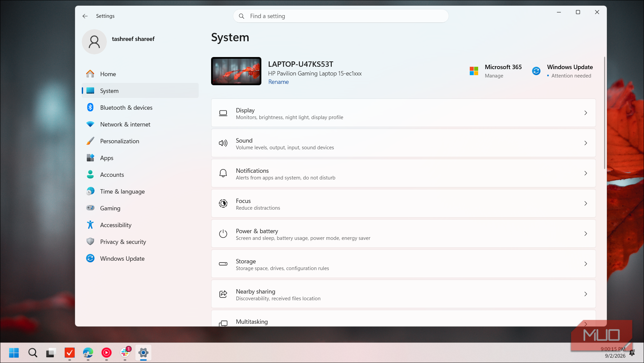Image resolution: width=644 pixels, height=363 pixels.
Task: Open Network & internet section
Action: (140, 124)
